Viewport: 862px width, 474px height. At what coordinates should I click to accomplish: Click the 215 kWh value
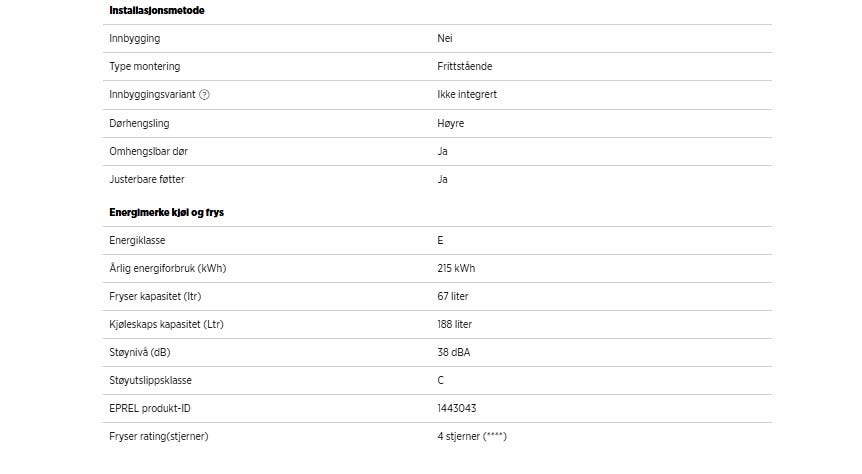click(457, 268)
